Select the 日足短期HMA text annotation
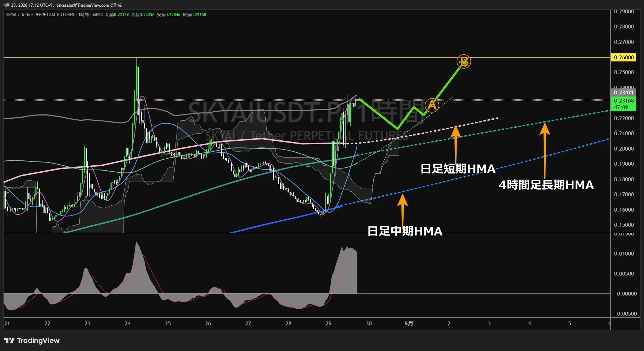This screenshot has height=351, width=644. point(458,169)
